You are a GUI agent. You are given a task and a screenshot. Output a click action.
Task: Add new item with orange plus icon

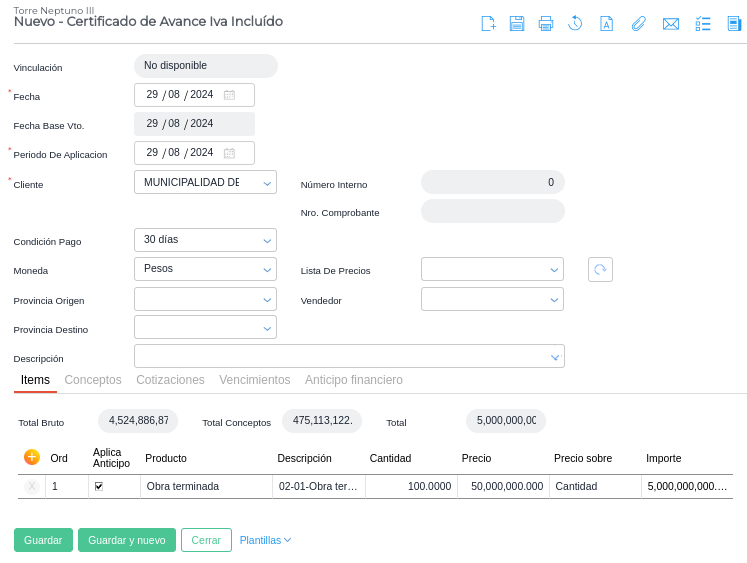(x=32, y=457)
